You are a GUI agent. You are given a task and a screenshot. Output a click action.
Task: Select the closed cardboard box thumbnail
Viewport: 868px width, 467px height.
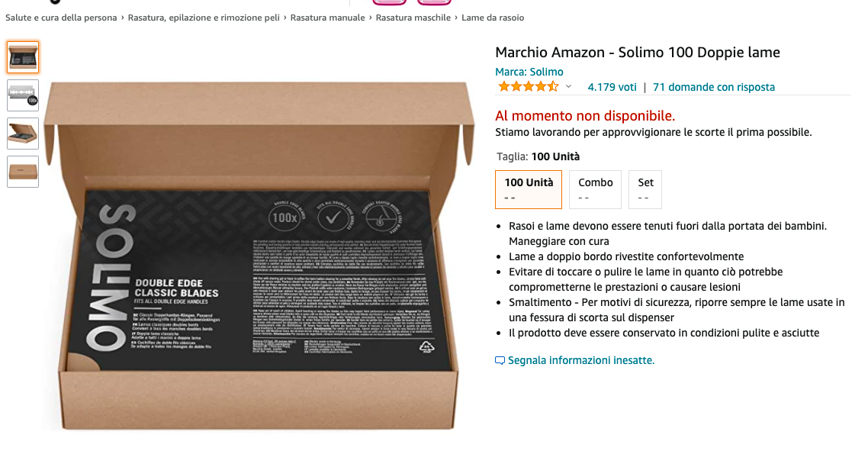point(23,172)
